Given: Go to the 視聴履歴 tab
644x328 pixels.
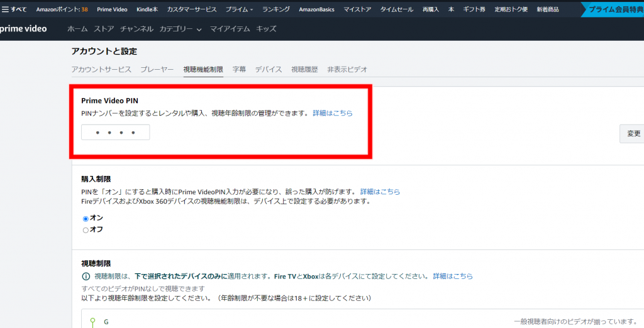Looking at the screenshot, I should pos(304,69).
